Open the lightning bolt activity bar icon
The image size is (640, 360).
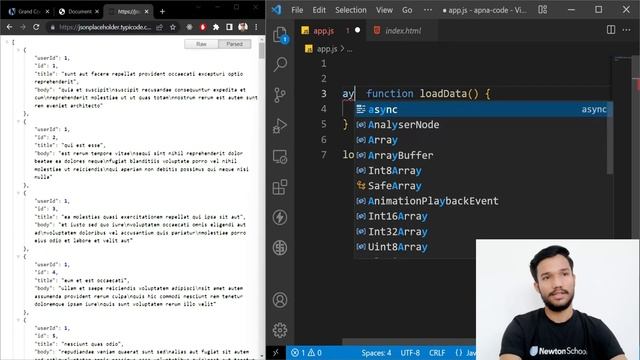[280, 217]
